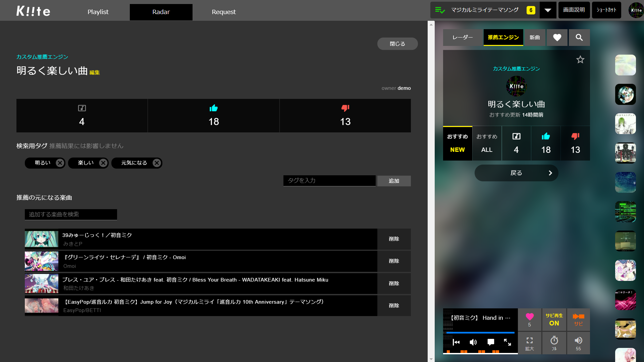Click the fullscreen arrows icon in player
This screenshot has width=644, height=362.
507,342
